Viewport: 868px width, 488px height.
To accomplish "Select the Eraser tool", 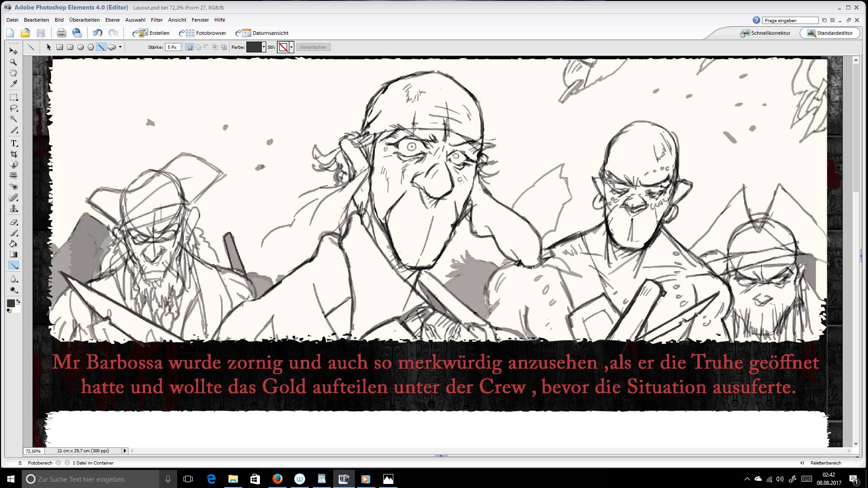I will 14,222.
